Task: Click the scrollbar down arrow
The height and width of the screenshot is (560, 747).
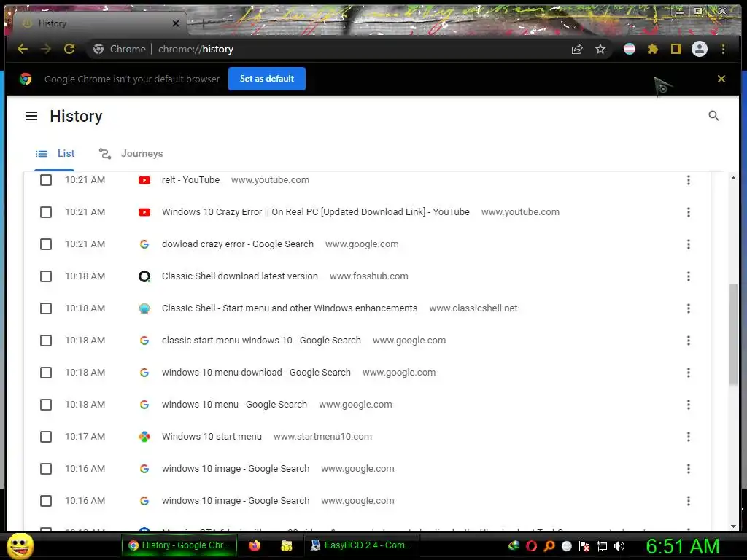Action: (733, 526)
